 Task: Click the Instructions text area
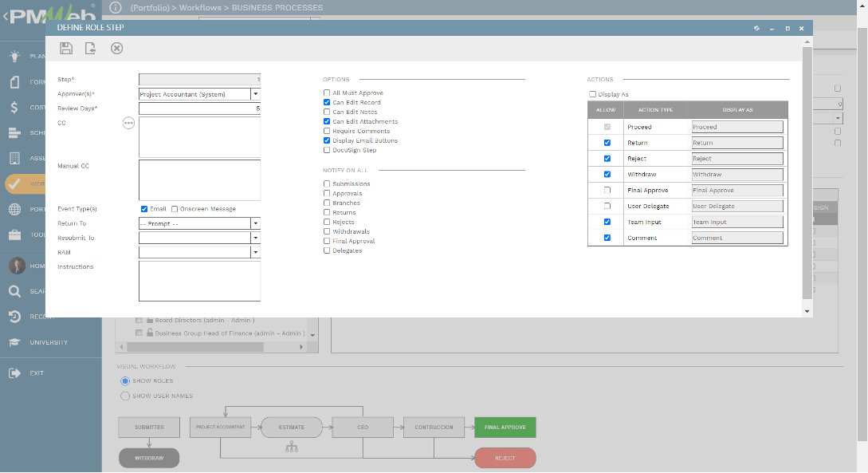click(199, 281)
